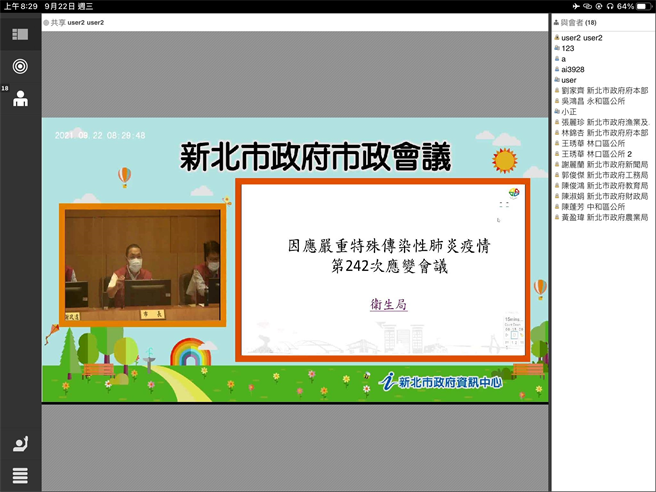Click the 與會者 (18) panel header

tap(577, 22)
